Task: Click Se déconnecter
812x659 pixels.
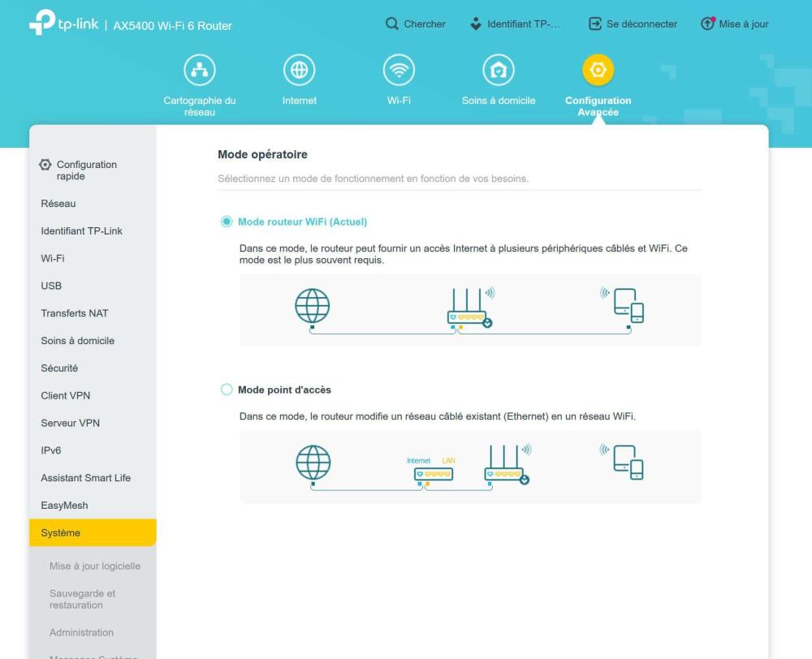Action: tap(641, 24)
